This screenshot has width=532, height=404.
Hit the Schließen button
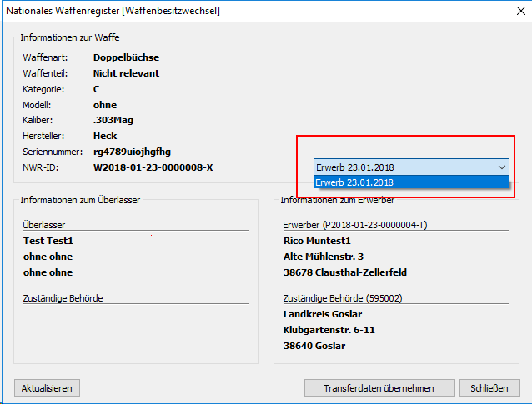click(489, 388)
